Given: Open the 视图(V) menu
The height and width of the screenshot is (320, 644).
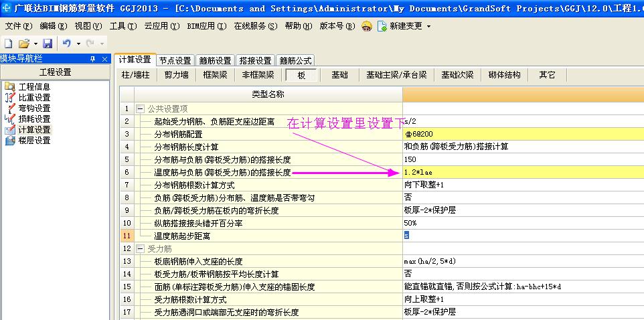Looking at the screenshot, I should [88, 26].
